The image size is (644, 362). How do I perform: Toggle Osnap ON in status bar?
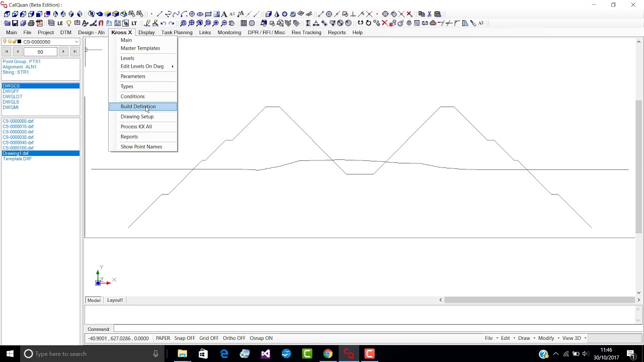click(261, 338)
